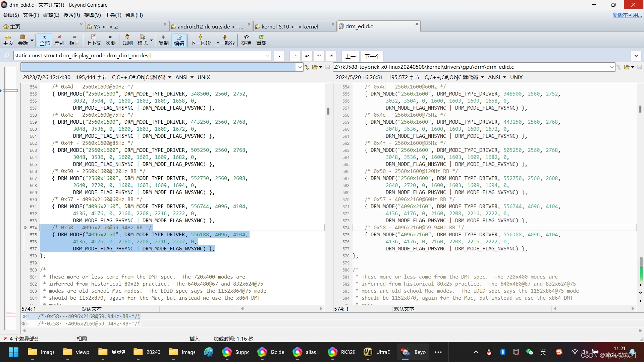644x362 pixels.
Task: Open the 工具(T) menu
Action: (x=113, y=15)
